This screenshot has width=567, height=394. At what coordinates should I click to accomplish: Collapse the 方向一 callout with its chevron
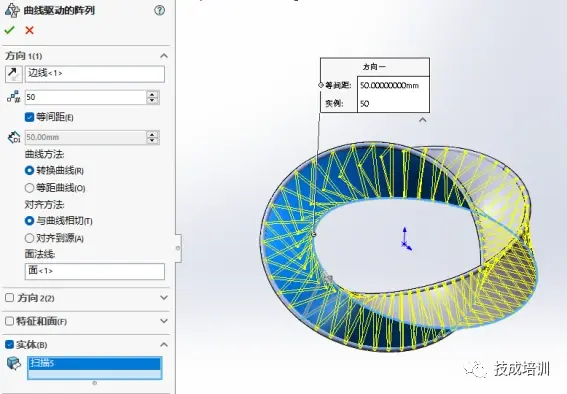pos(422,120)
